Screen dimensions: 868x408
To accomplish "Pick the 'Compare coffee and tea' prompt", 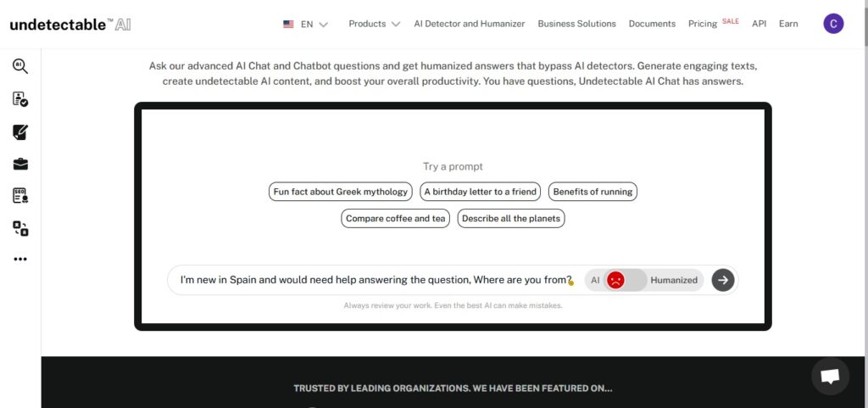I will pos(395,218).
